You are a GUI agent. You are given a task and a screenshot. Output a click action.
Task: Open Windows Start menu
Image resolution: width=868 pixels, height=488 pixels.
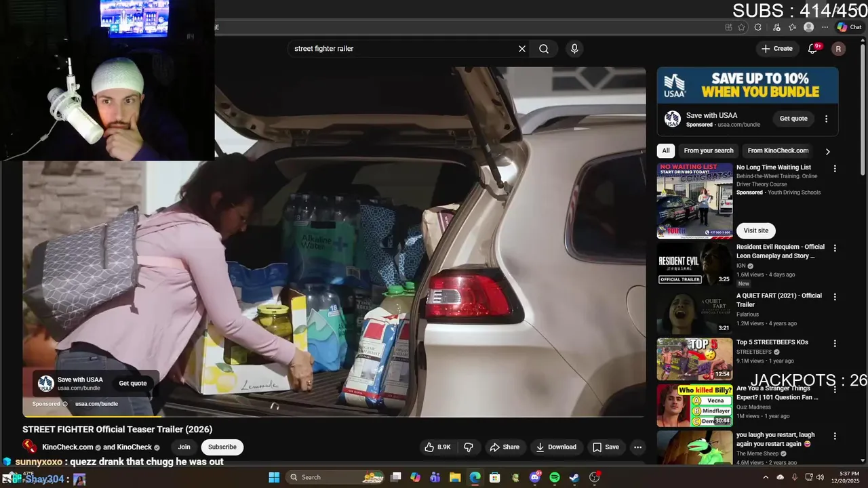[x=274, y=477]
